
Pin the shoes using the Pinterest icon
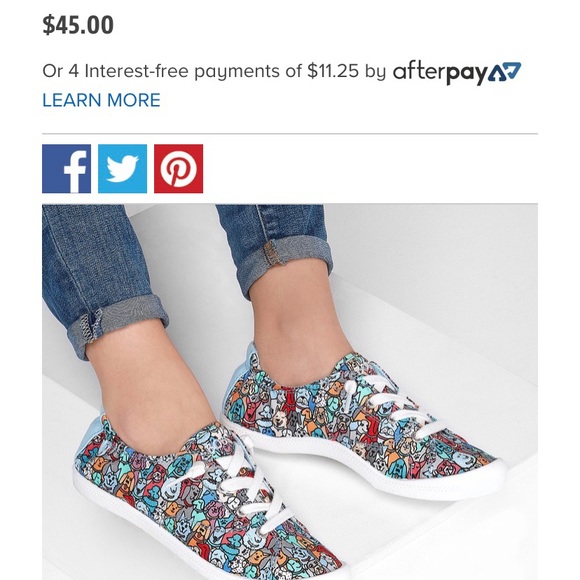178,169
